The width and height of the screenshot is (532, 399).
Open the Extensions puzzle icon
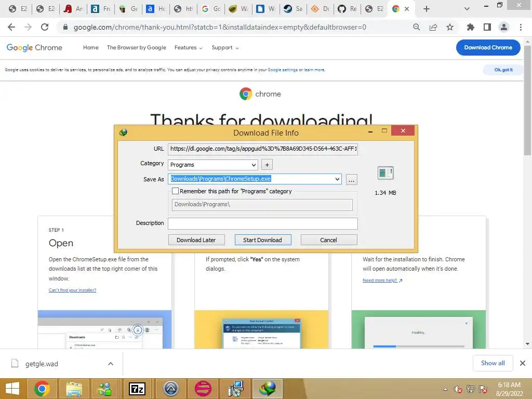pos(470,27)
